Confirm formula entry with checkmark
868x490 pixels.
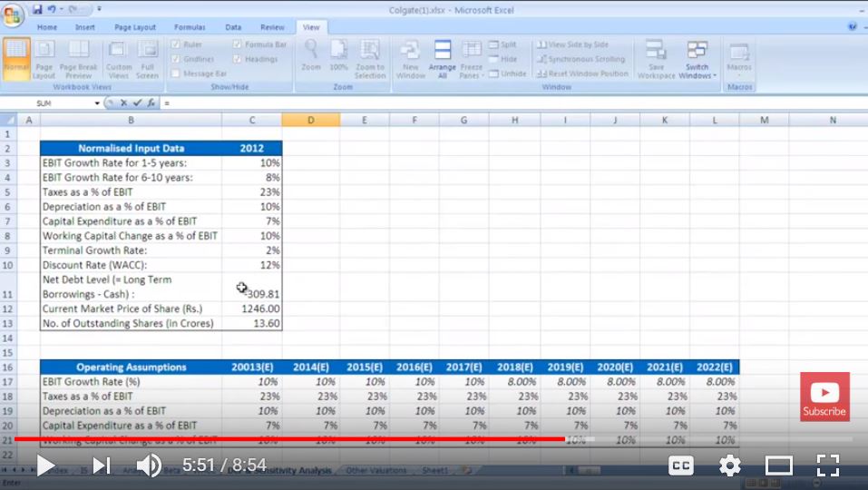click(x=137, y=103)
